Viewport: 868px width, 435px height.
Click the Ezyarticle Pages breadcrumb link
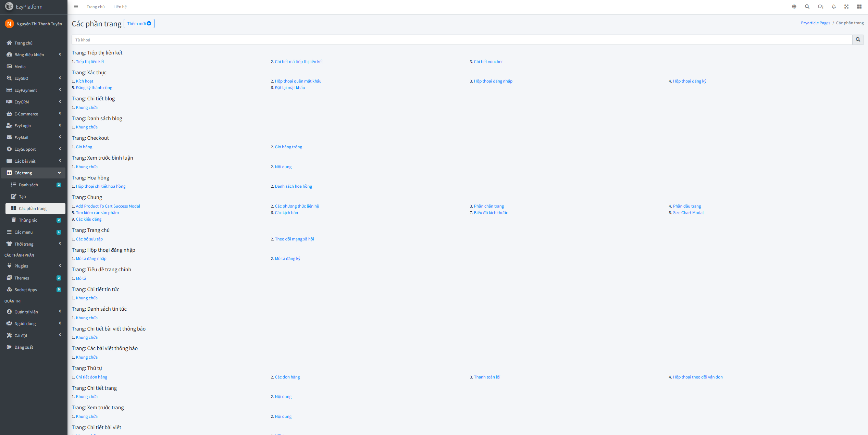pyautogui.click(x=815, y=23)
